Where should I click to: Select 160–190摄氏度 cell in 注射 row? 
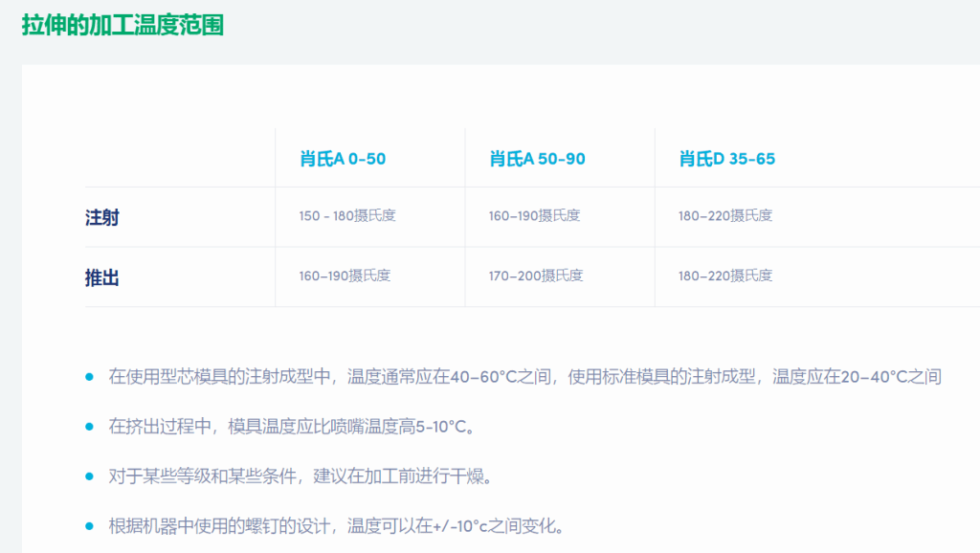534,215
